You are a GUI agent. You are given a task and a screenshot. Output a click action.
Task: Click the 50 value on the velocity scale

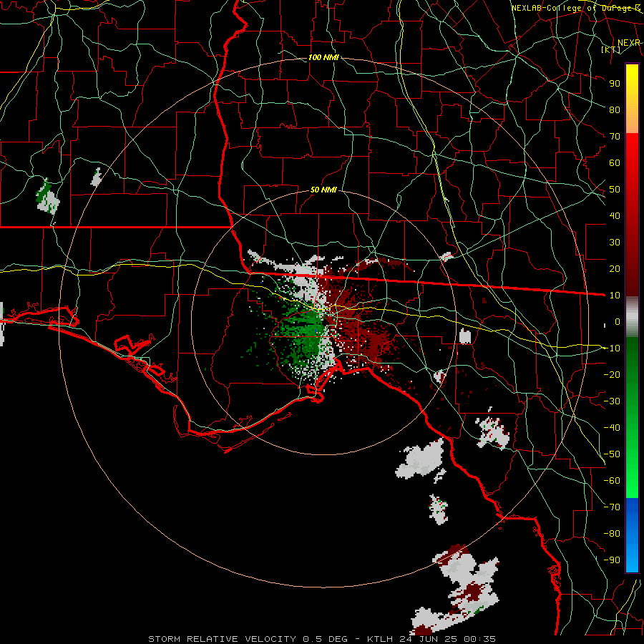[x=615, y=190]
